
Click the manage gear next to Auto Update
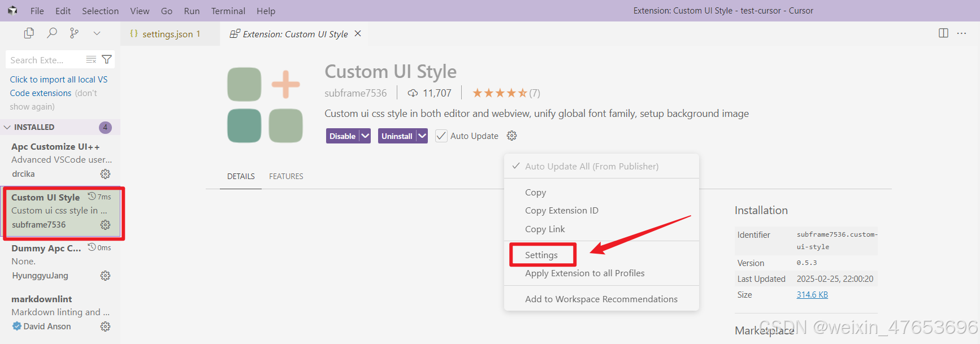[x=512, y=136]
